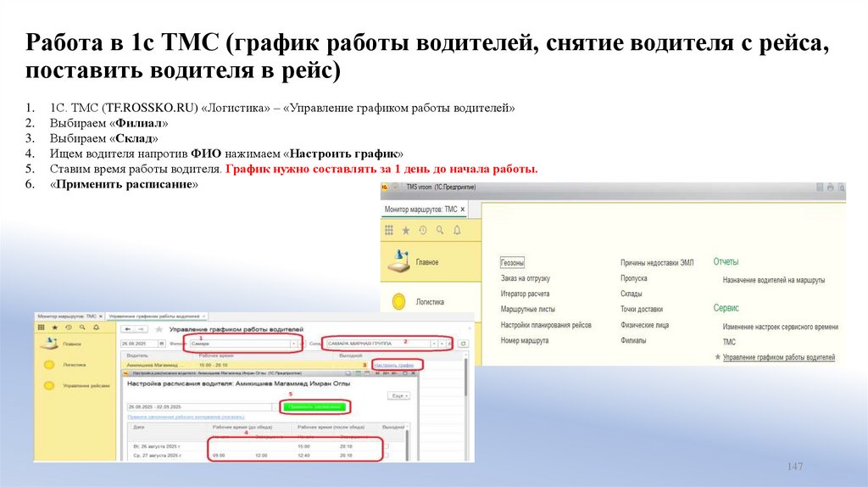Select driver row Амикишиев Магаммед
The height and width of the screenshot is (487, 868).
[x=243, y=365]
